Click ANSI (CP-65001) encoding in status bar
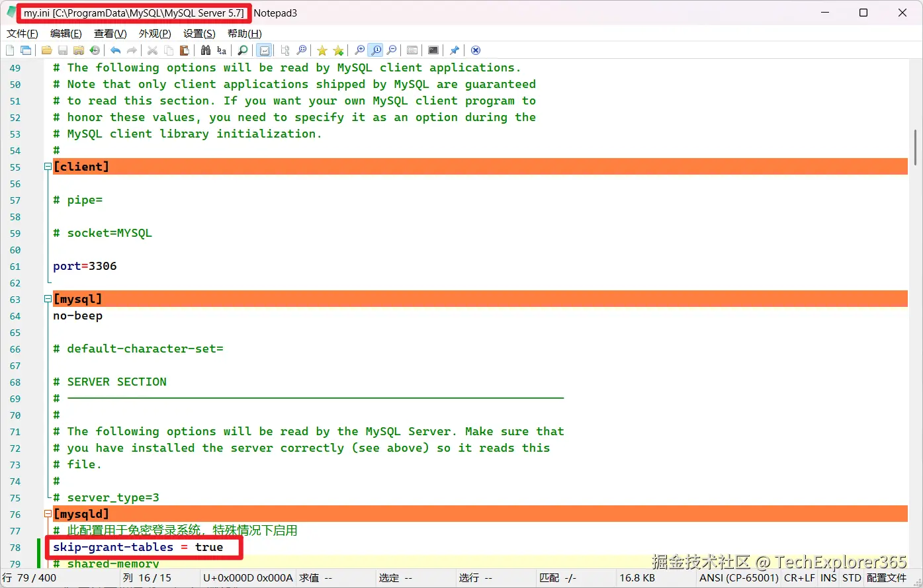The image size is (923, 588). (x=739, y=578)
